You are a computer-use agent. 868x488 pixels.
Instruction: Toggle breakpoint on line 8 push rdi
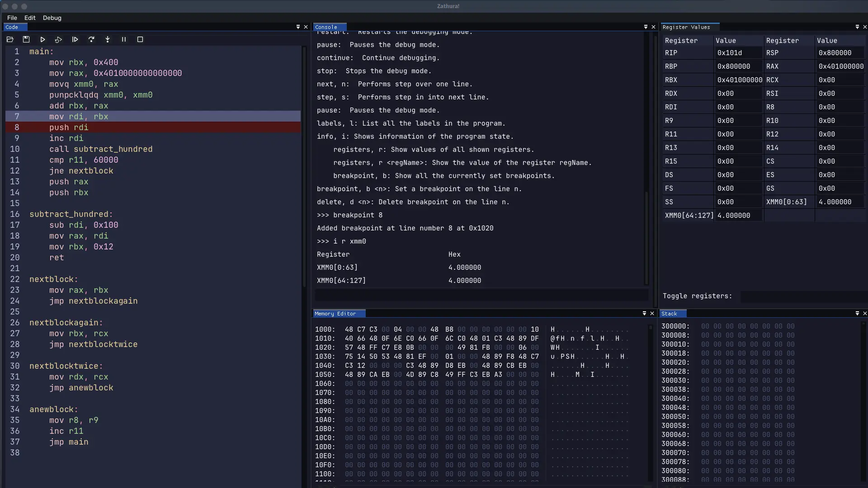[17, 127]
